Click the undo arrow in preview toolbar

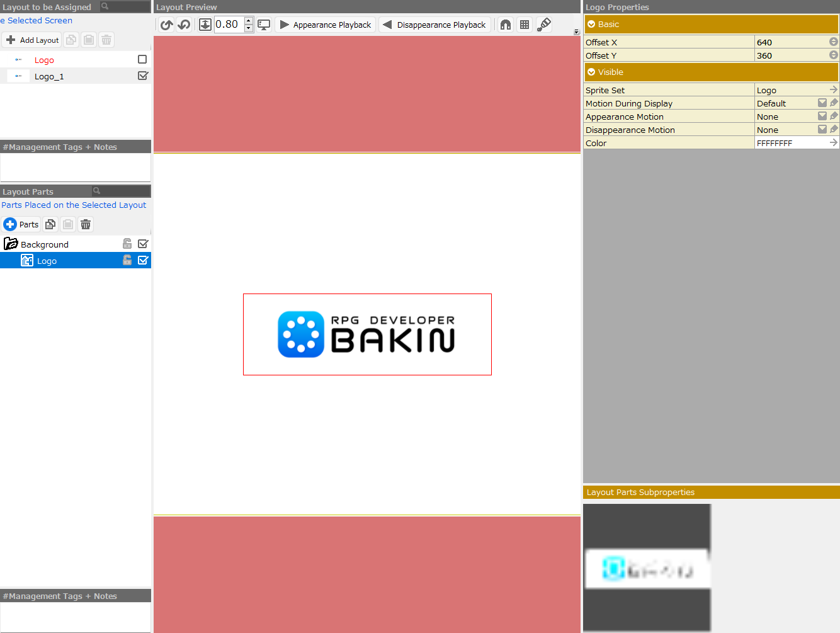[166, 25]
